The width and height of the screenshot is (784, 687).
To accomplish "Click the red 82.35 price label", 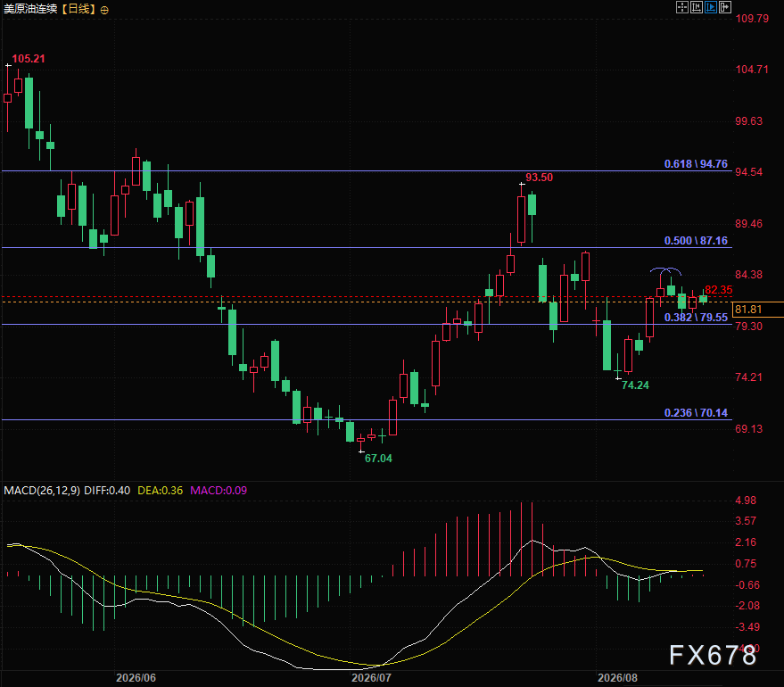I will point(719,289).
